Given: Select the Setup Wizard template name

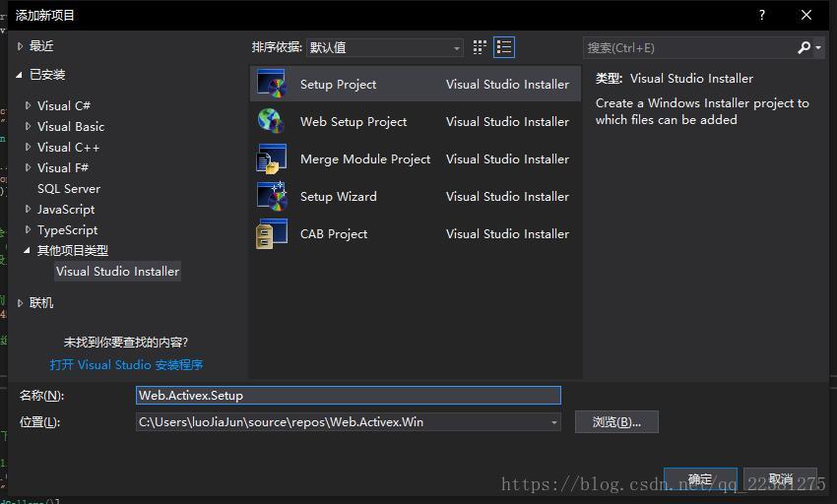Looking at the screenshot, I should pyautogui.click(x=339, y=197).
